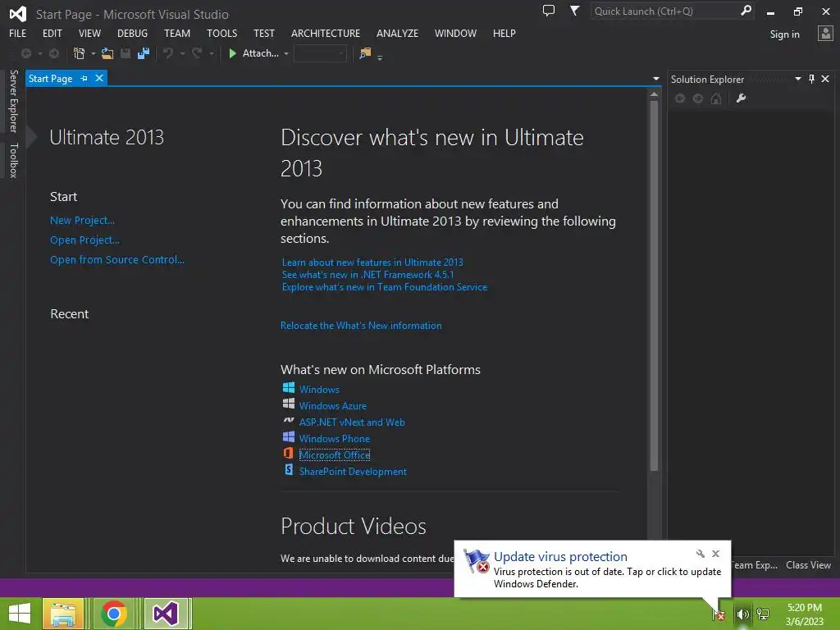
Task: Open the DEBUG menu
Action: click(132, 33)
